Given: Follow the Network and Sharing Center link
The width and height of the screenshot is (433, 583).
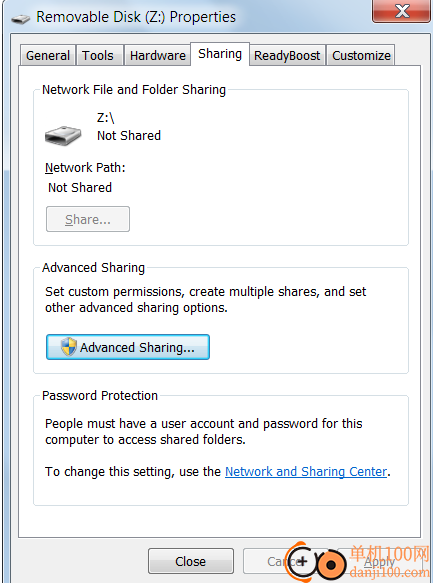Looking at the screenshot, I should 306,471.
